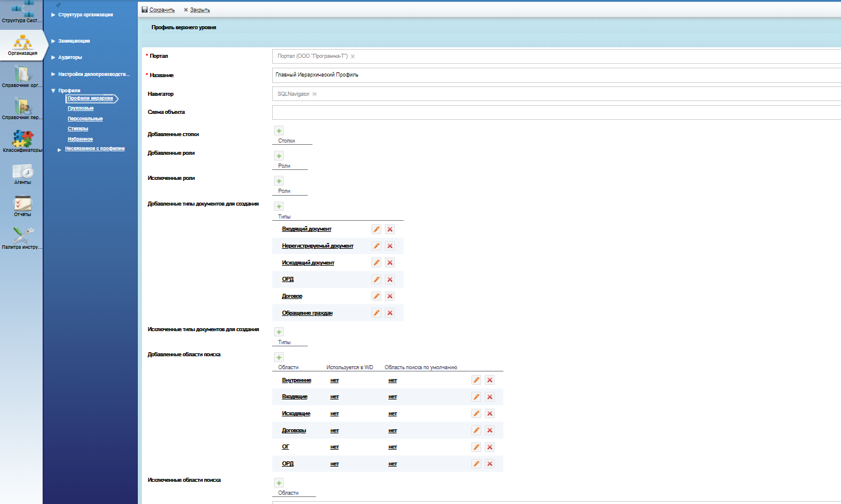The height and width of the screenshot is (504, 841).
Task: Edit the Входящие search area
Action: point(477,397)
